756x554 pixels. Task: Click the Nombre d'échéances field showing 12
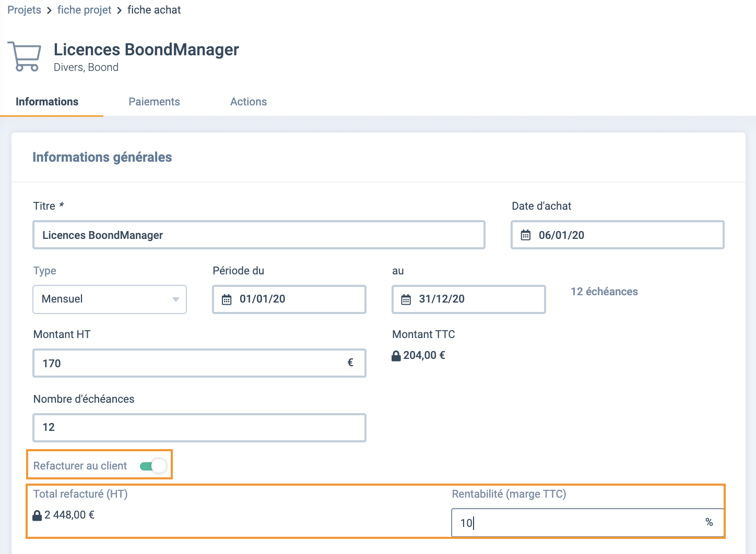pos(199,428)
